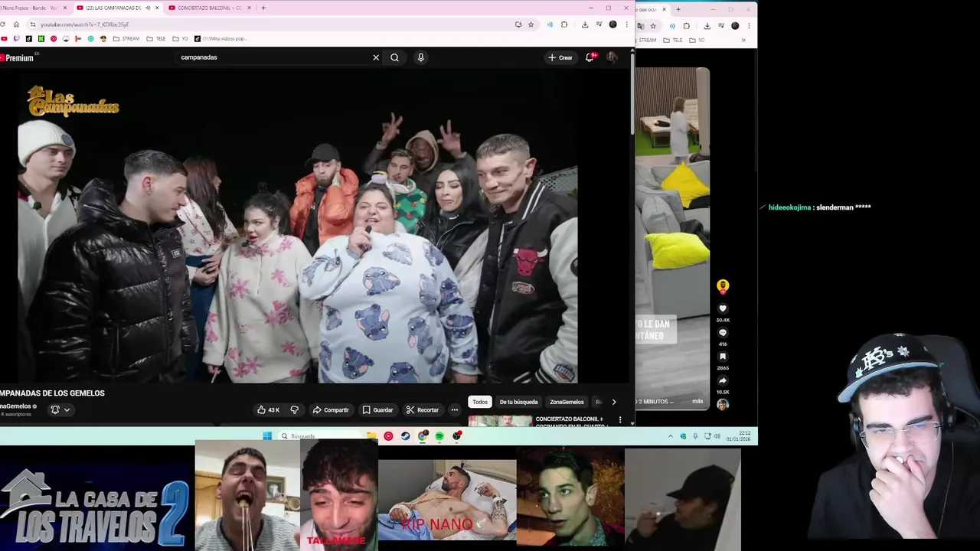
Task: Share the TikTok video showing 10.5K
Action: (x=723, y=380)
